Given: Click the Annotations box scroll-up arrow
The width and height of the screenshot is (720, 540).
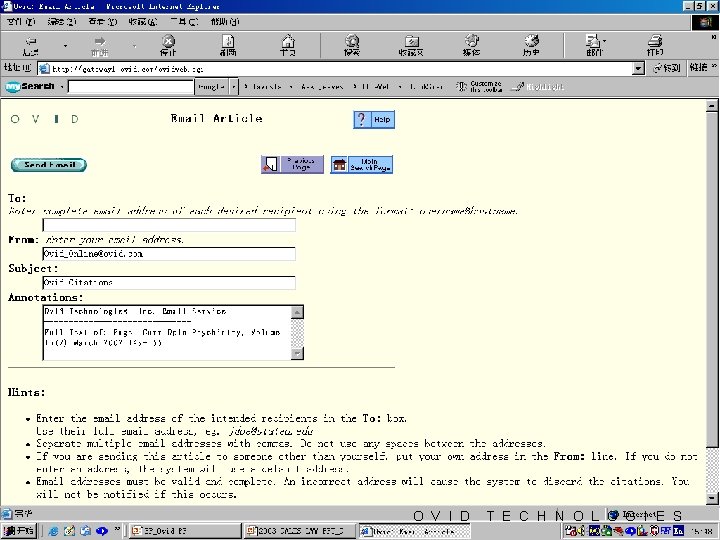Looking at the screenshot, I should point(297,312).
